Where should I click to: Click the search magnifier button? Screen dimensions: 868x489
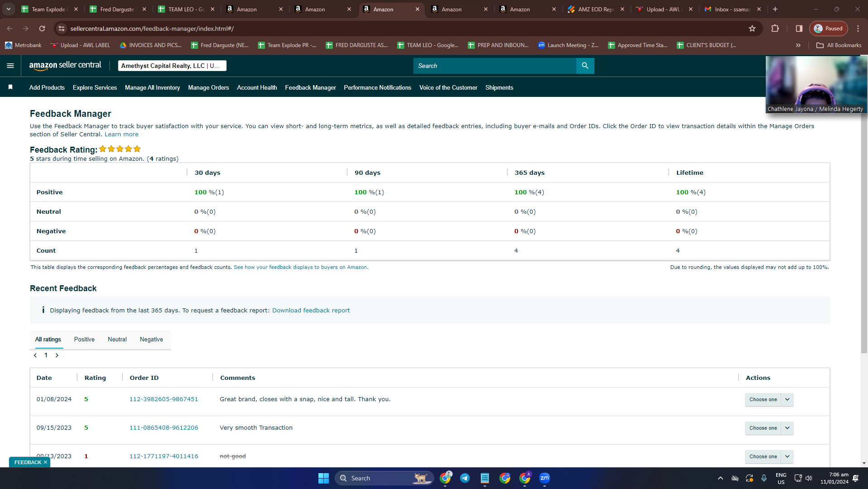click(585, 66)
